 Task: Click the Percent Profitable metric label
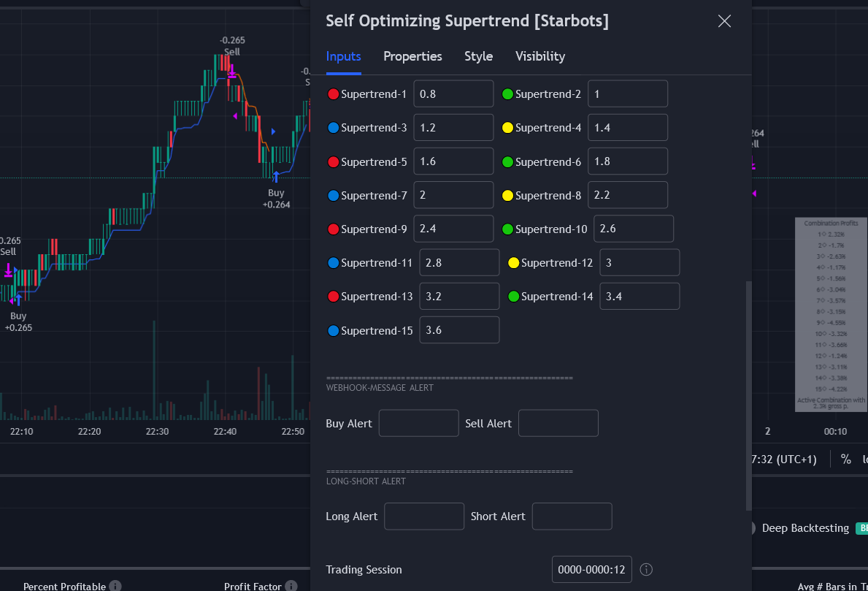[x=64, y=586]
